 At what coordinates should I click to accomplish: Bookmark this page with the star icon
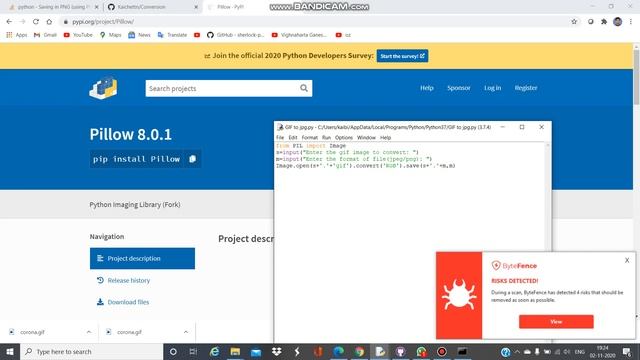(x=574, y=22)
